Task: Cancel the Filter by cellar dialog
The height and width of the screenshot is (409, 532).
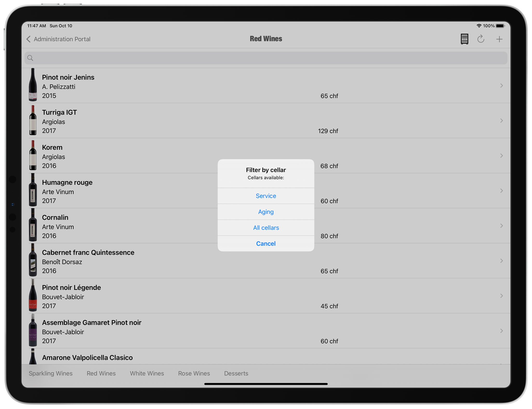Action: coord(266,243)
